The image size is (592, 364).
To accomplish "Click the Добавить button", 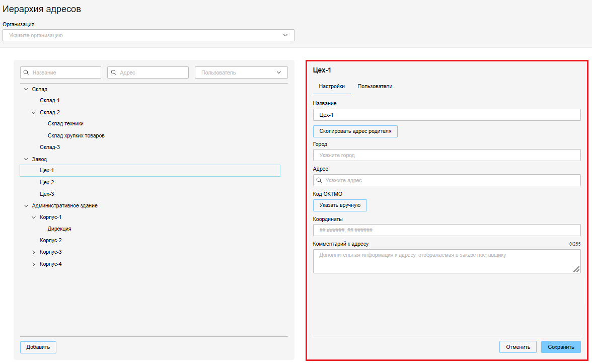I will click(38, 347).
